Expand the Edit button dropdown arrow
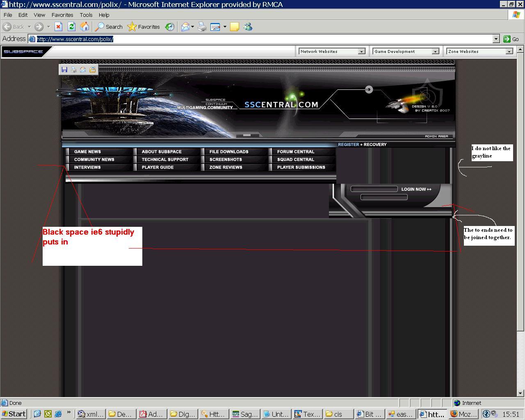Screen dimensions: 525x420 tap(224, 27)
